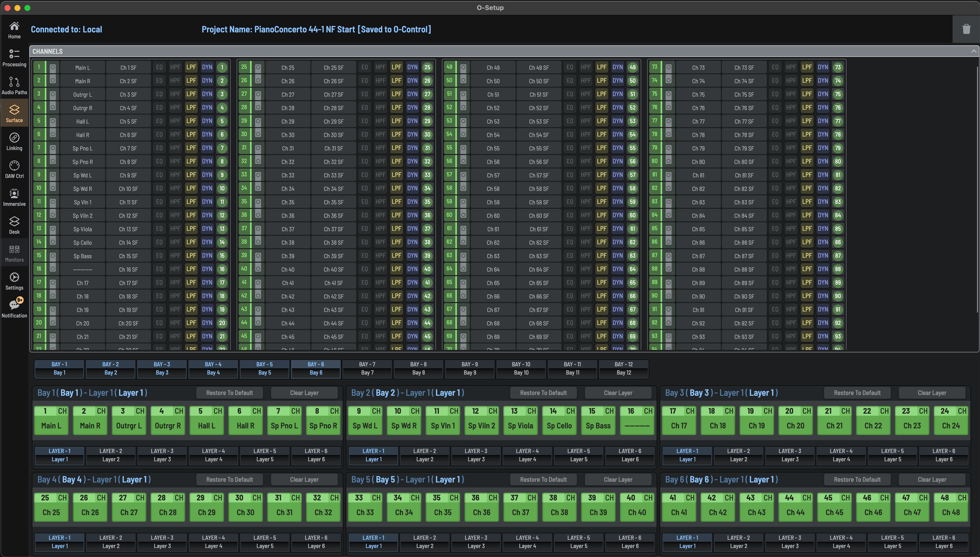
Task: Click the trash can icon
Action: (966, 29)
